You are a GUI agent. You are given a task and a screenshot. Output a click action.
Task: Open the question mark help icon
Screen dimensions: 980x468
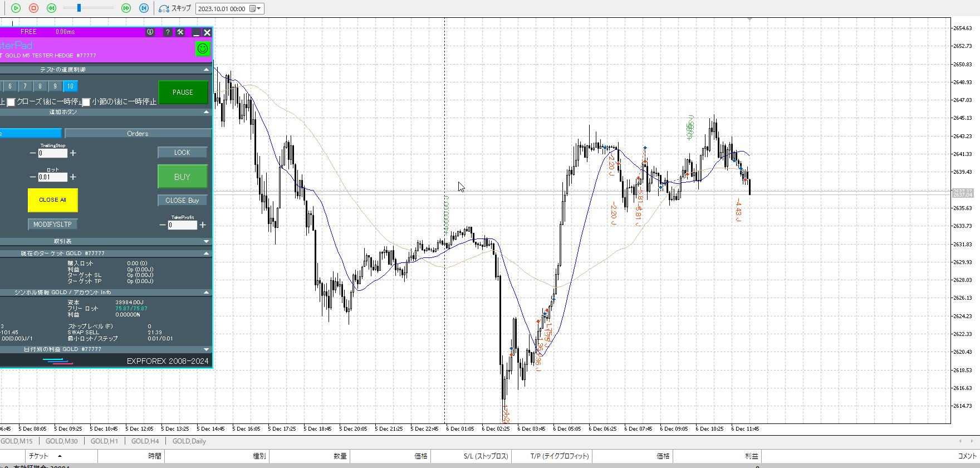[168, 32]
